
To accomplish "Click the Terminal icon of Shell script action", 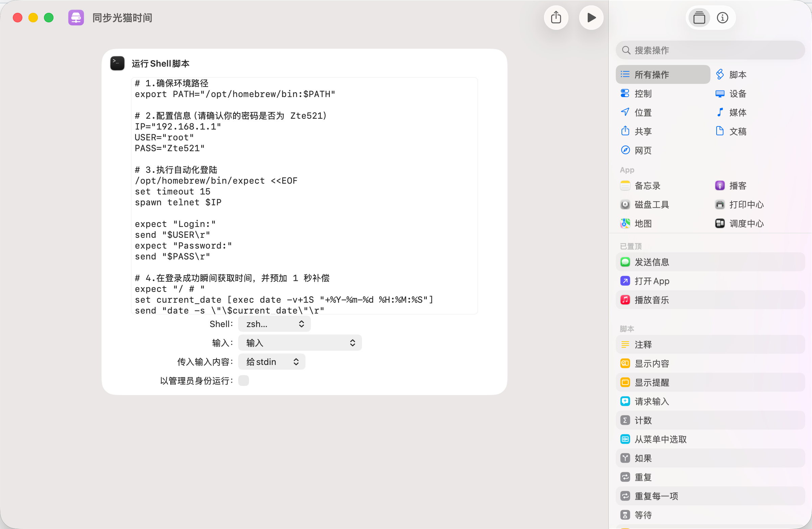I will click(x=117, y=64).
